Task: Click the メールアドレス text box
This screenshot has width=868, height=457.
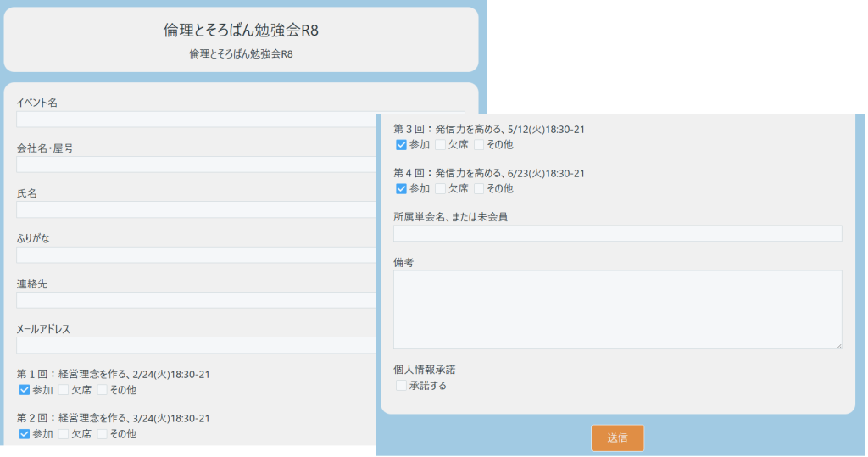Action: tap(195, 345)
